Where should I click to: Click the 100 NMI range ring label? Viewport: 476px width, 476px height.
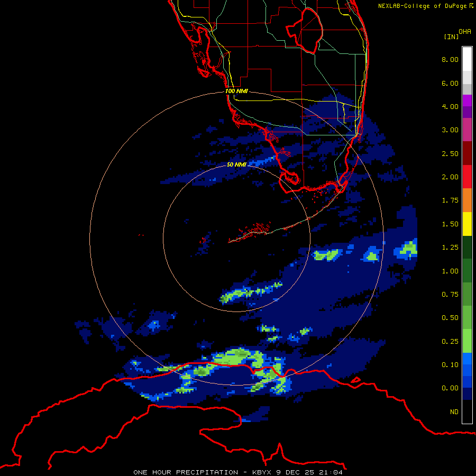[x=236, y=91]
